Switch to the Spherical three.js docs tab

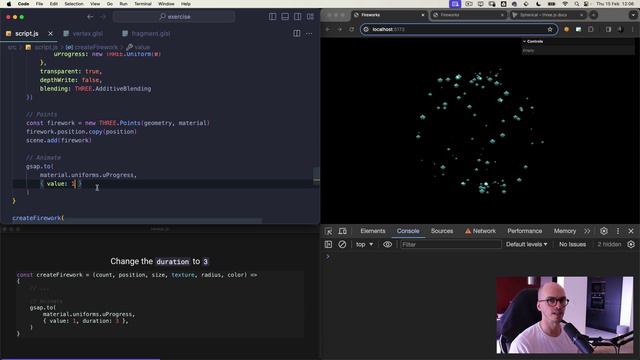pyautogui.click(x=547, y=15)
